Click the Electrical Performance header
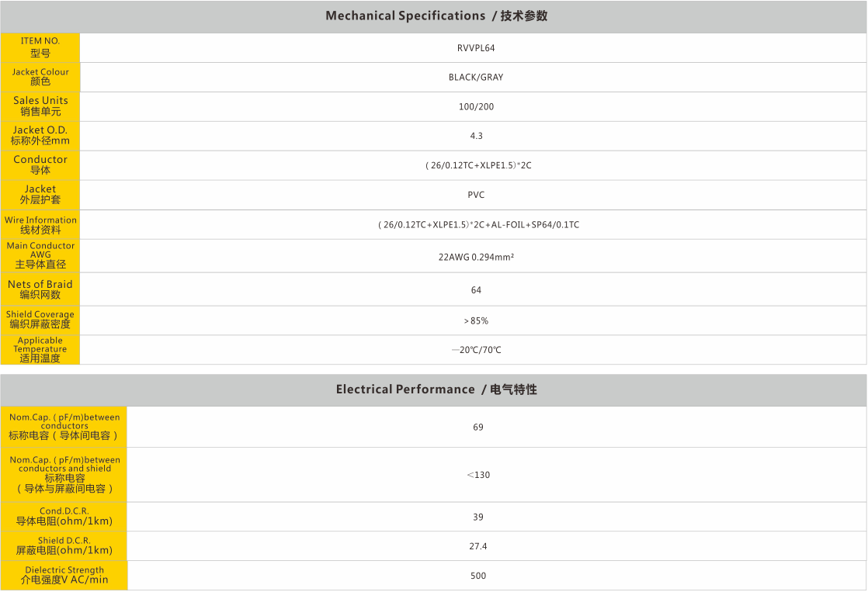The image size is (868, 592). click(x=436, y=389)
